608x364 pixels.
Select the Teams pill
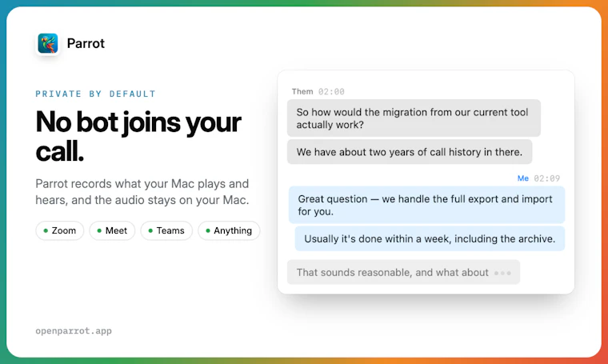pyautogui.click(x=166, y=230)
